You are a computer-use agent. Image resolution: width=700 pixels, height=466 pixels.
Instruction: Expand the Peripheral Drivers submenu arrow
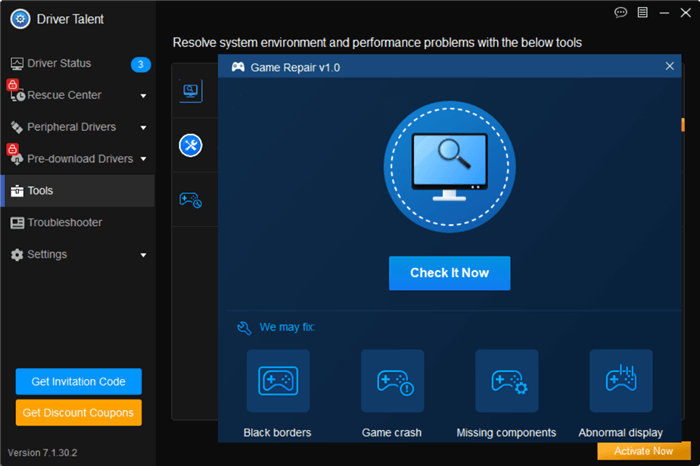(x=143, y=128)
